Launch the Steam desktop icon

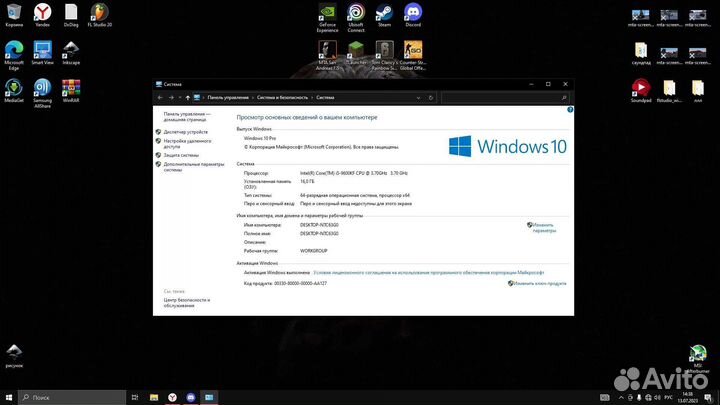(x=384, y=14)
